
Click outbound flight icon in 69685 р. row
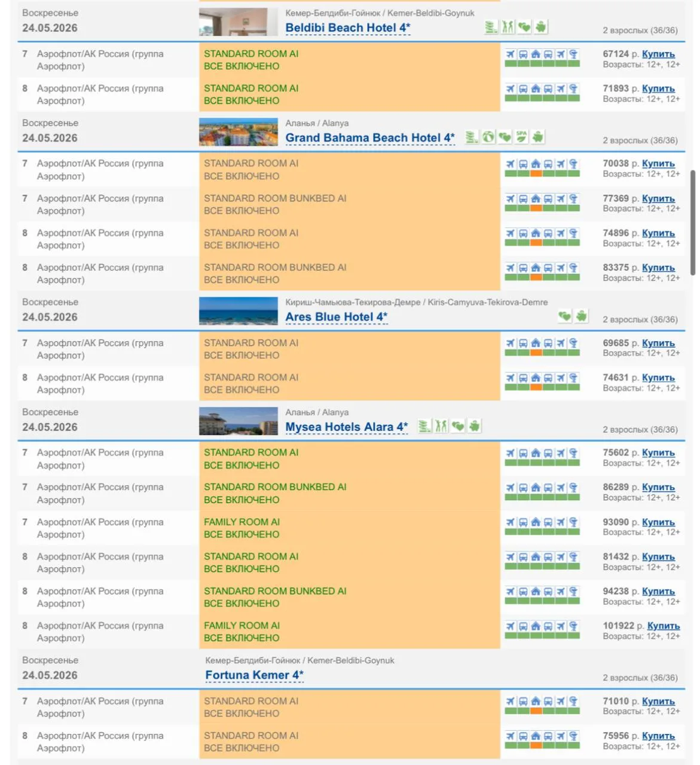pos(511,344)
